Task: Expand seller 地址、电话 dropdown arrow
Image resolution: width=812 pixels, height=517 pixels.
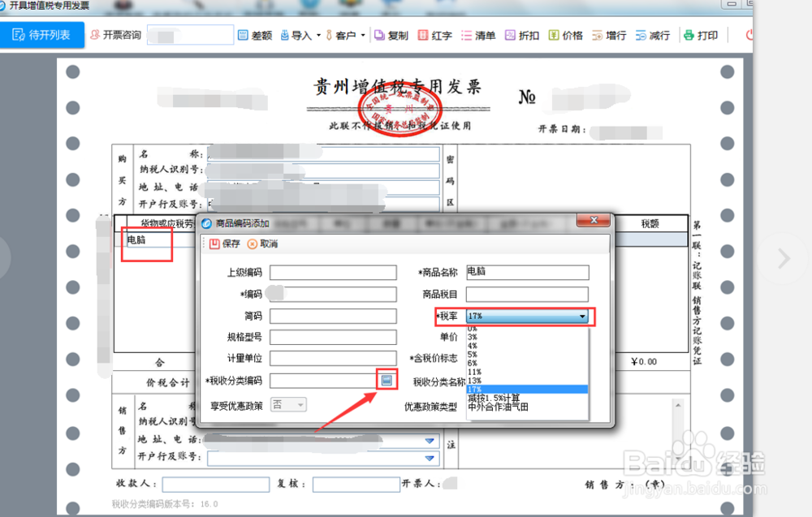Action: click(x=430, y=441)
